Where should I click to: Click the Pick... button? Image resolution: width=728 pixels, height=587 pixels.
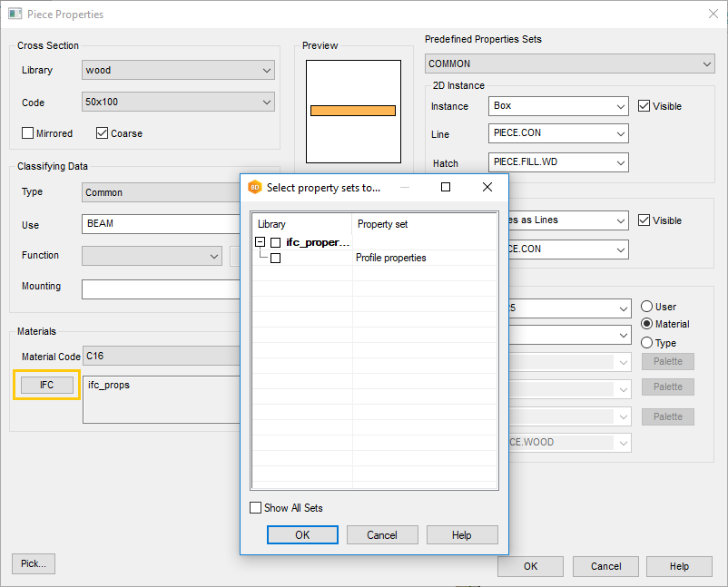point(34,563)
